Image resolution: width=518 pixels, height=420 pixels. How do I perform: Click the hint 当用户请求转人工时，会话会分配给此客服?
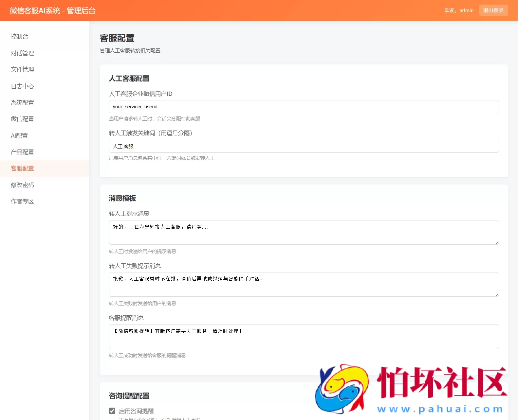[x=155, y=119]
